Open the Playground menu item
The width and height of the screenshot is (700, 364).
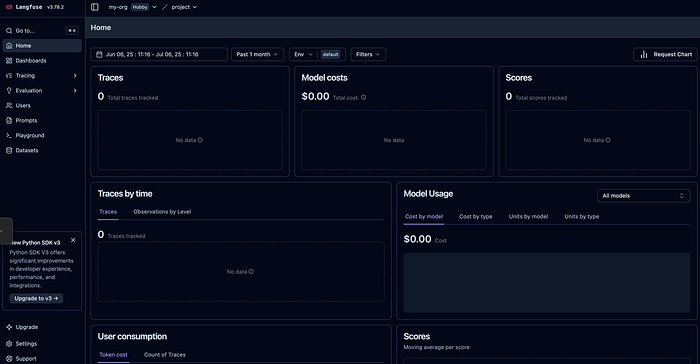point(42,135)
